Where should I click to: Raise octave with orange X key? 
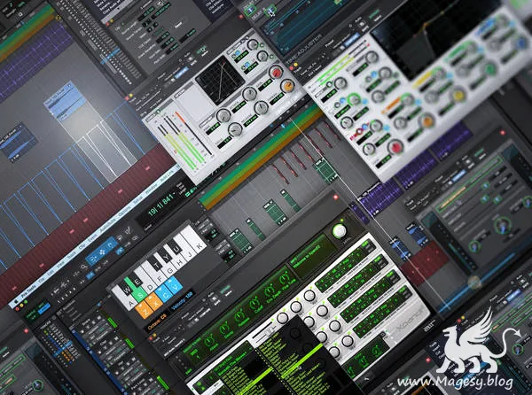(x=156, y=301)
